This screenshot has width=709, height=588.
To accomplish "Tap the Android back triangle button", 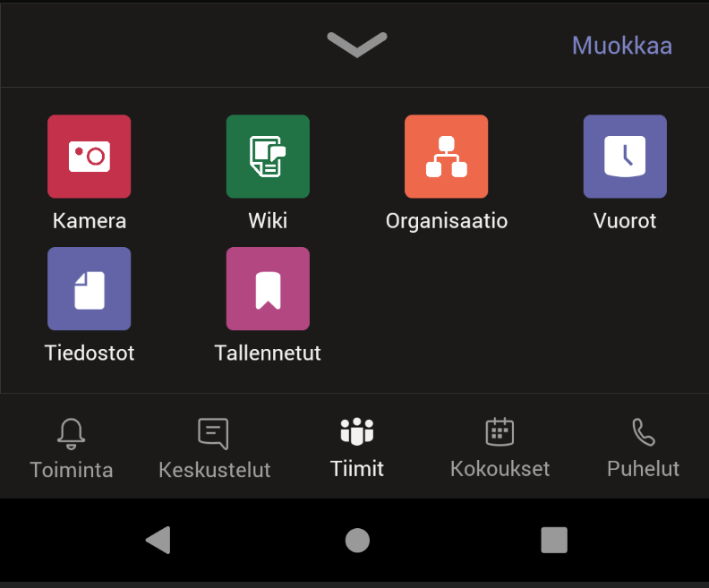I will 158,540.
